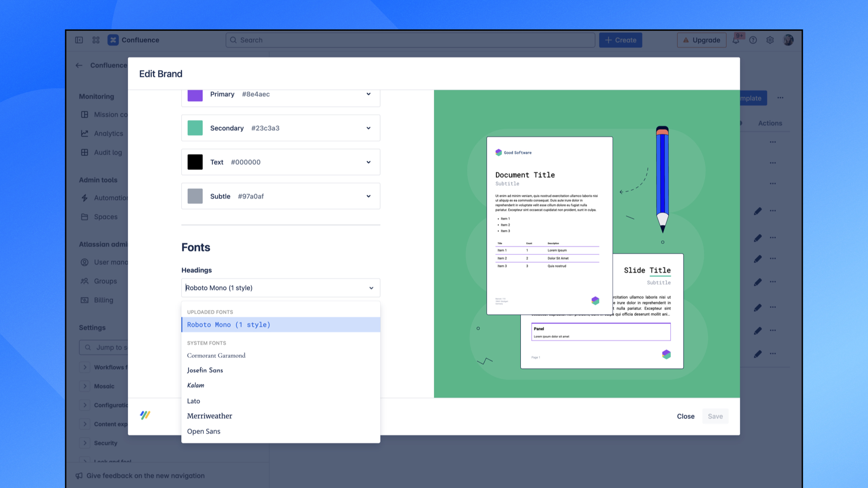Image resolution: width=868 pixels, height=488 pixels.
Task: Click the back arrow next to Confluence
Action: pos(79,66)
